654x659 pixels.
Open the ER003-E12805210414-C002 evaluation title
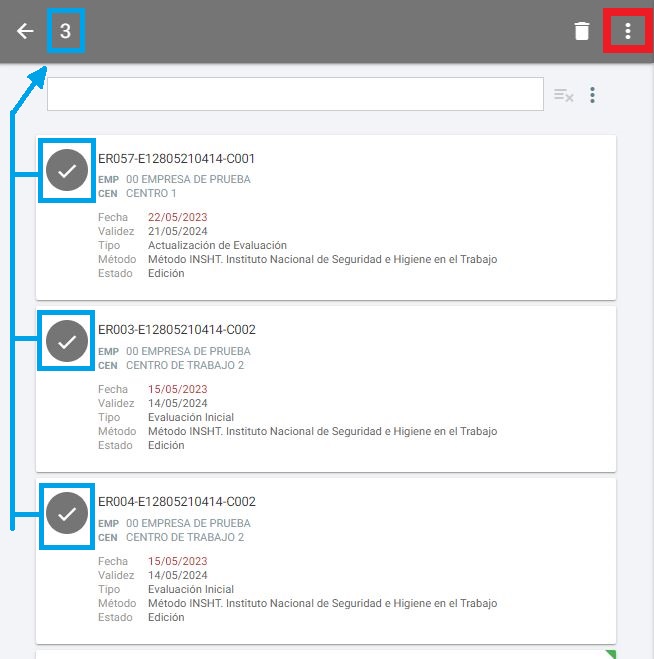(x=177, y=330)
